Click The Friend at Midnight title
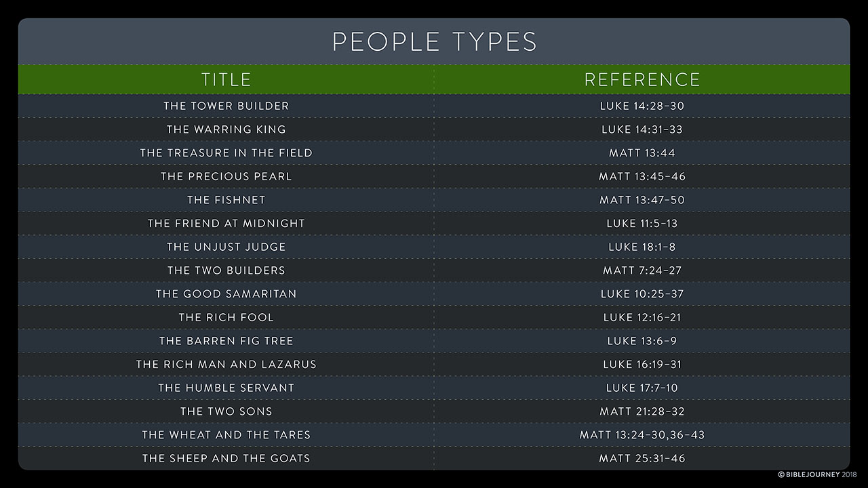The height and width of the screenshot is (488, 868). [x=226, y=223]
